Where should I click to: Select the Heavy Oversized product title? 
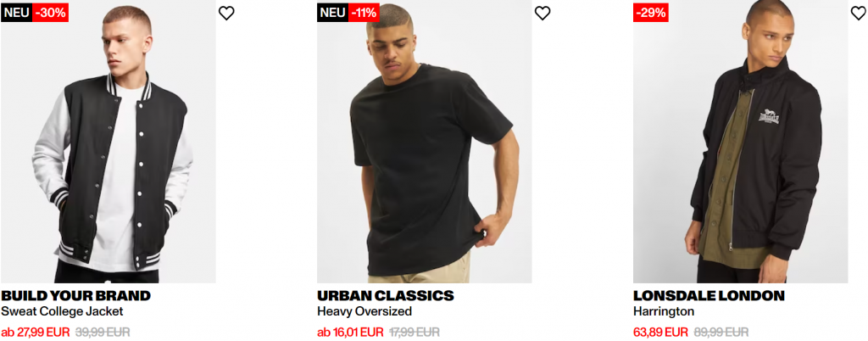tap(364, 311)
